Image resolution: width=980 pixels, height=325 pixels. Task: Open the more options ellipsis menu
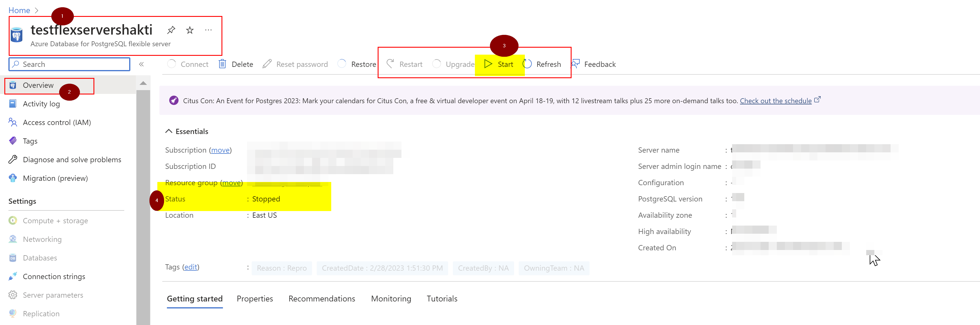208,30
